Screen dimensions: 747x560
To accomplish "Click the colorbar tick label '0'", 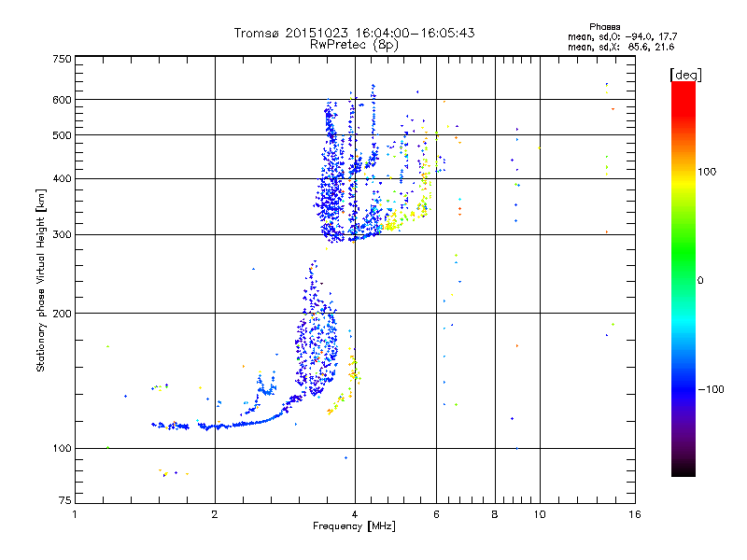I will pyautogui.click(x=699, y=281).
